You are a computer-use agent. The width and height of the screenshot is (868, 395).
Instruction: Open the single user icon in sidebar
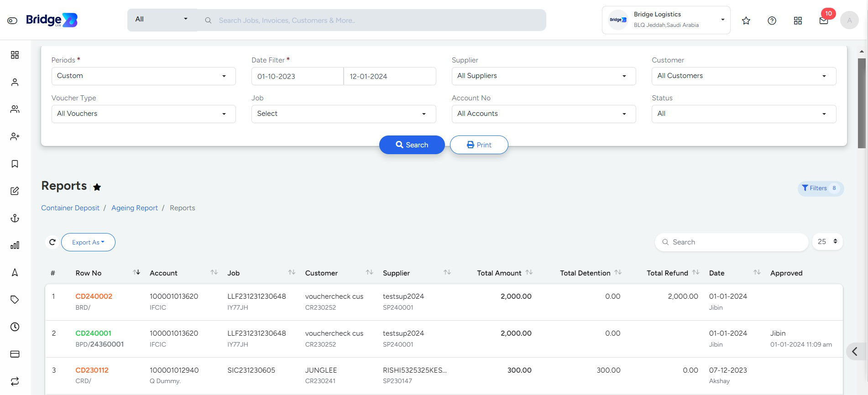click(15, 82)
